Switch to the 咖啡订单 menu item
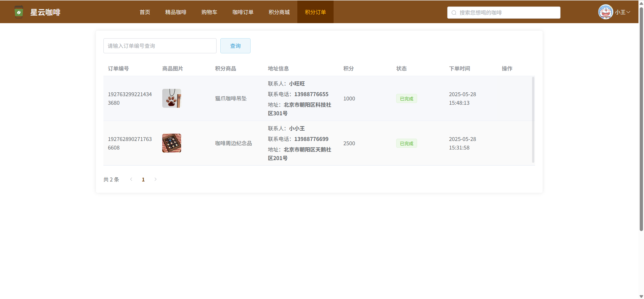644x299 pixels. (243, 12)
